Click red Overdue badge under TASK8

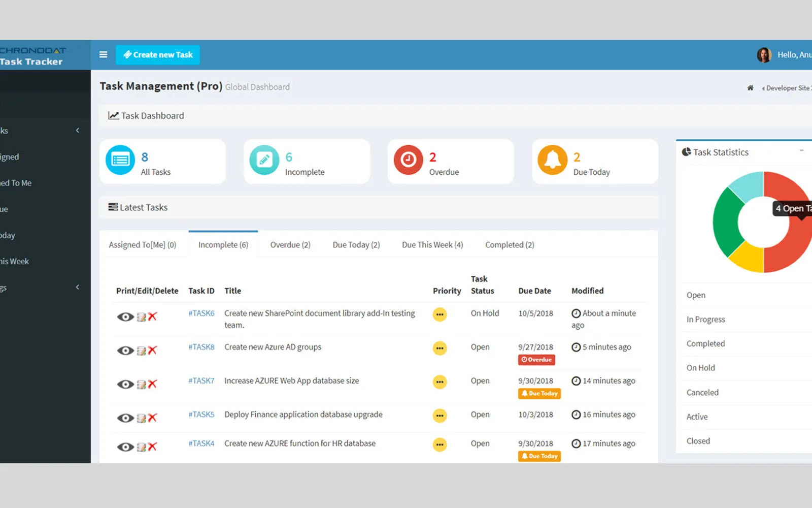click(536, 360)
